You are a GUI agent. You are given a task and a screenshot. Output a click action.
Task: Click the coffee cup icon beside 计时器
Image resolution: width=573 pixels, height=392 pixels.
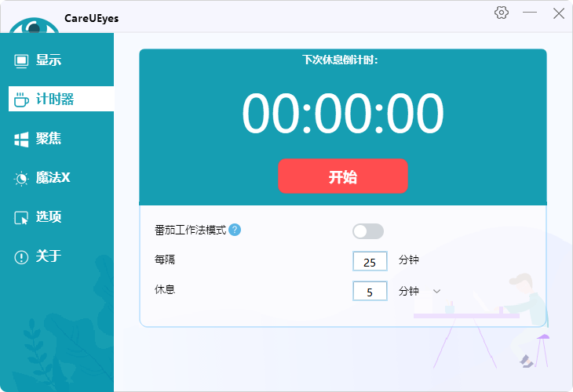tap(21, 100)
